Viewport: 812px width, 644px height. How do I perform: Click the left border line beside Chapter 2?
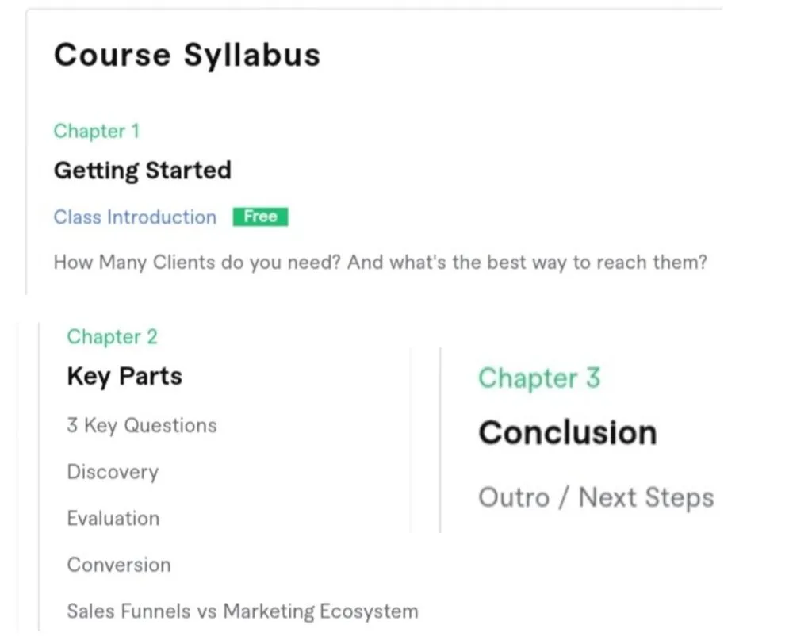point(38,476)
